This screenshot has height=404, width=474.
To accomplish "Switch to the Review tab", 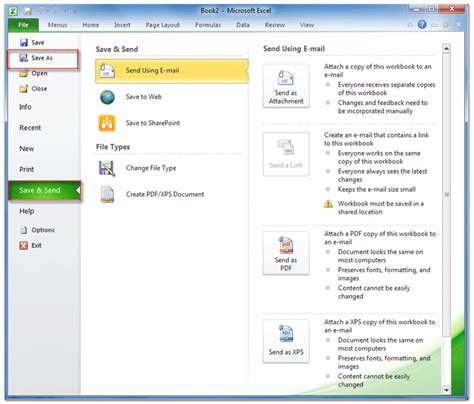I will pos(275,25).
